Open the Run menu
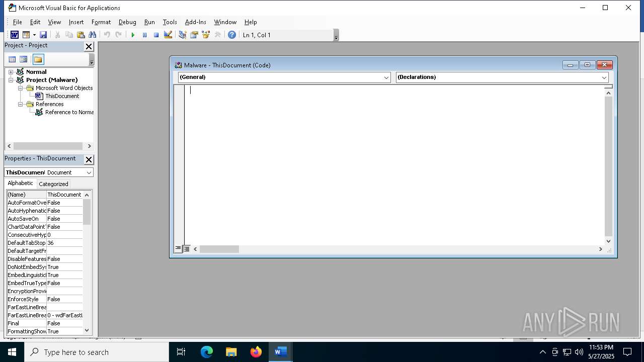The height and width of the screenshot is (362, 644). pyautogui.click(x=149, y=22)
